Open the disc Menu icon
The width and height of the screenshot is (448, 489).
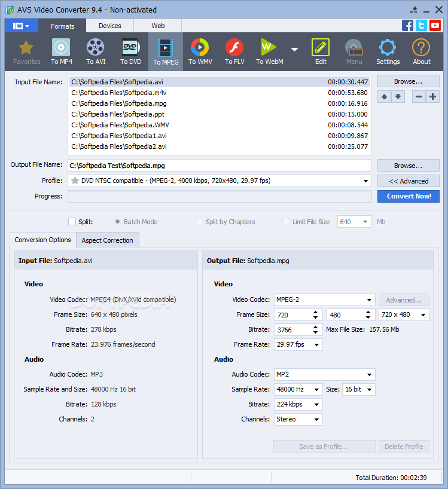353,48
